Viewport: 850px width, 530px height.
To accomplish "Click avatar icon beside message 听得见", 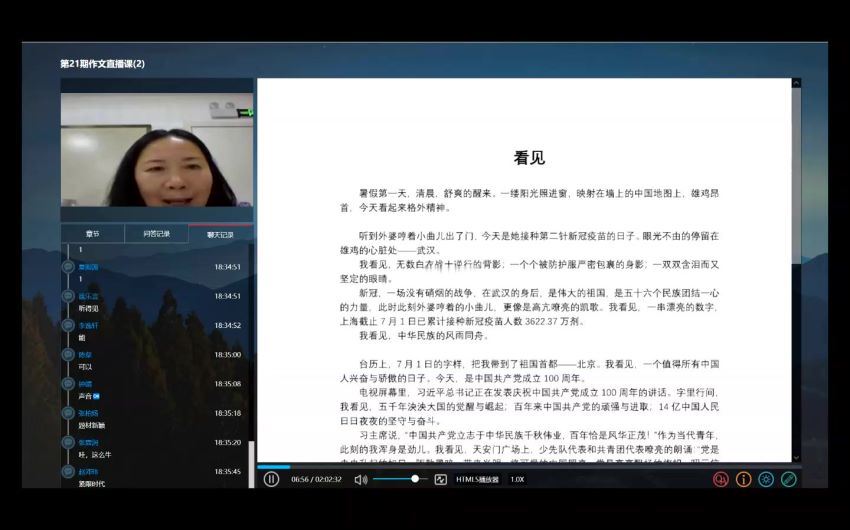I will tap(68, 296).
